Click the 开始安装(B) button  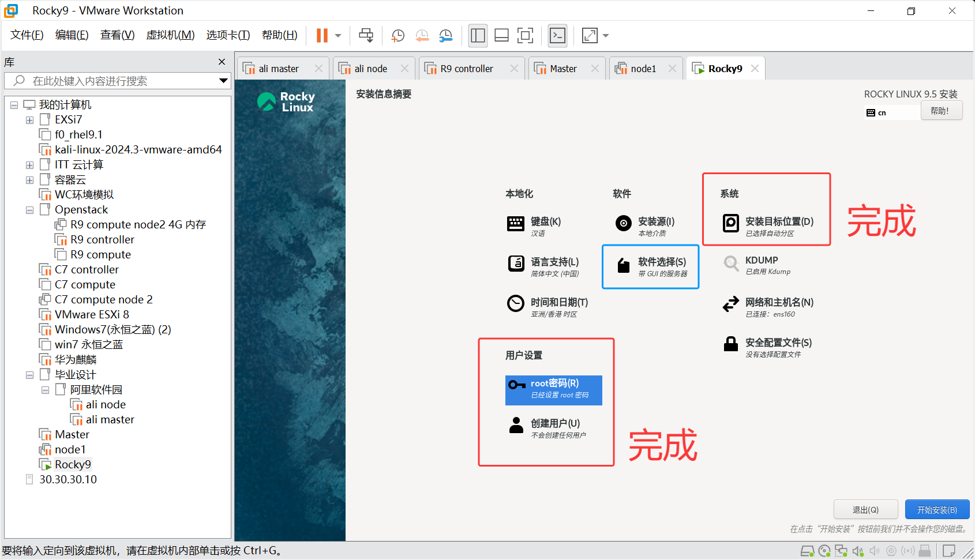click(x=937, y=509)
